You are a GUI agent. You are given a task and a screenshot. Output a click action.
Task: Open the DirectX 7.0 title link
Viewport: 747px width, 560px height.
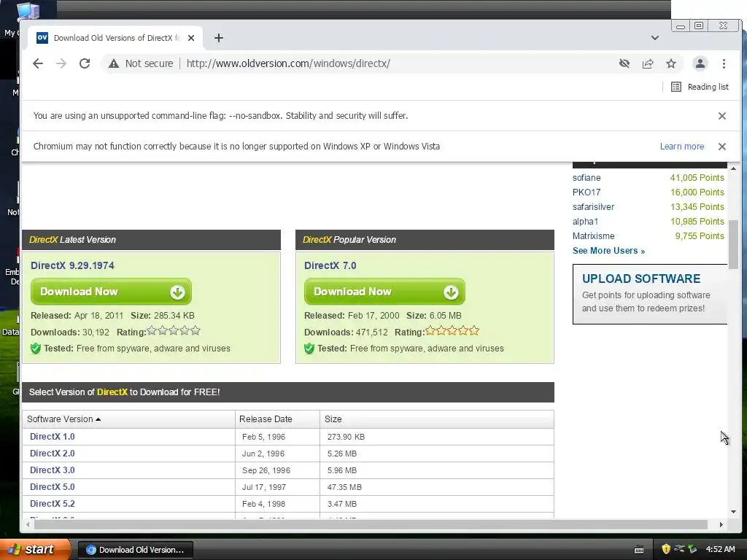(330, 265)
